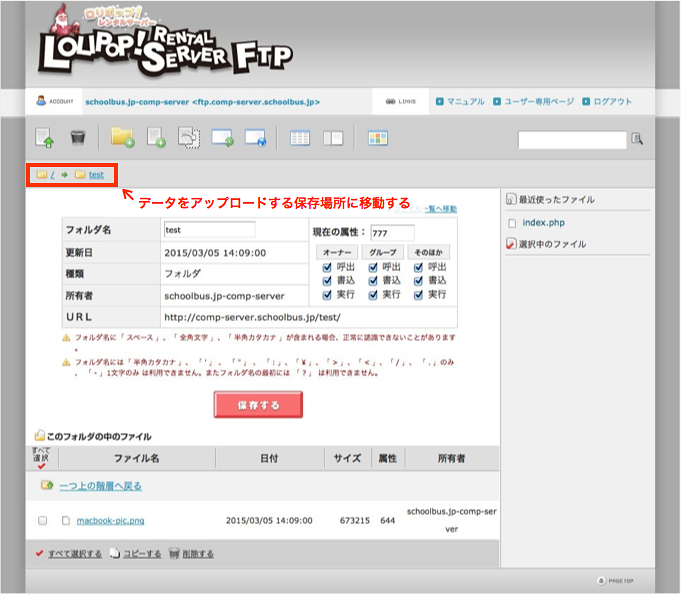Click the file icon next to macbook-pic.png

[66, 520]
